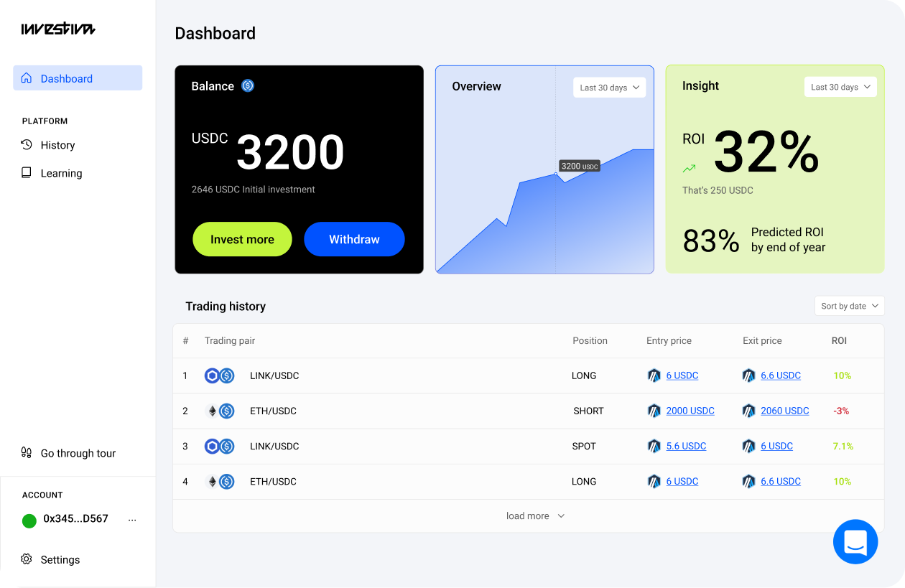Click the LINK/USDC pair icon in row 1

[220, 375]
